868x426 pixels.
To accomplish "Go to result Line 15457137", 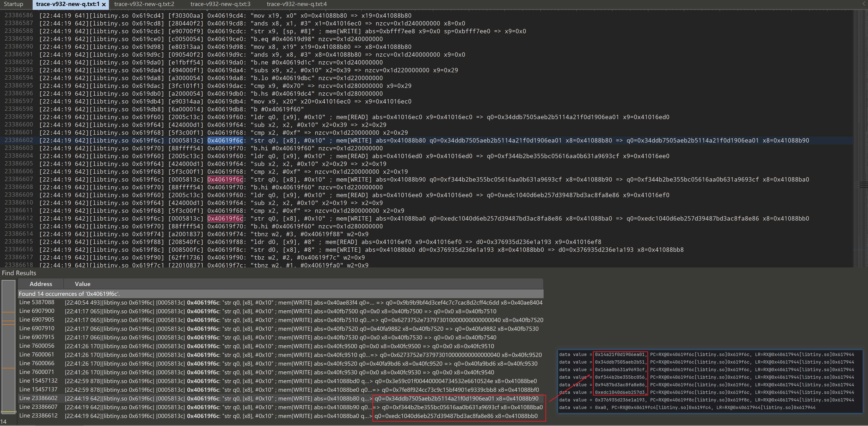I will pyautogui.click(x=280, y=390).
